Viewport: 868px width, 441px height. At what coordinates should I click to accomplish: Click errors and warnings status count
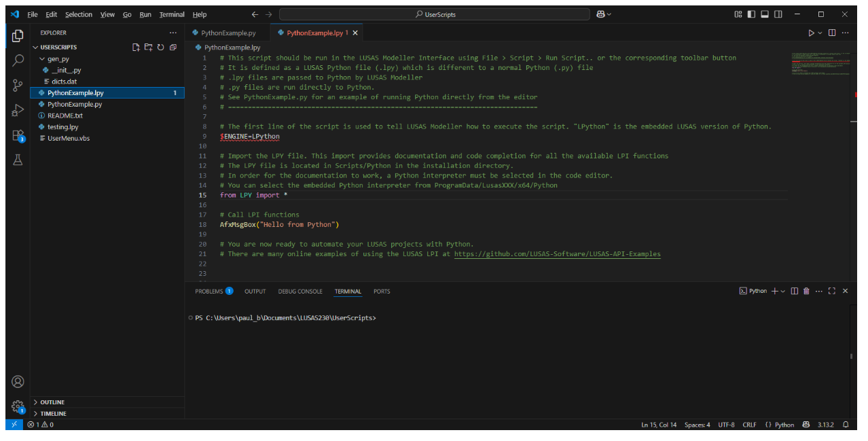[40, 425]
